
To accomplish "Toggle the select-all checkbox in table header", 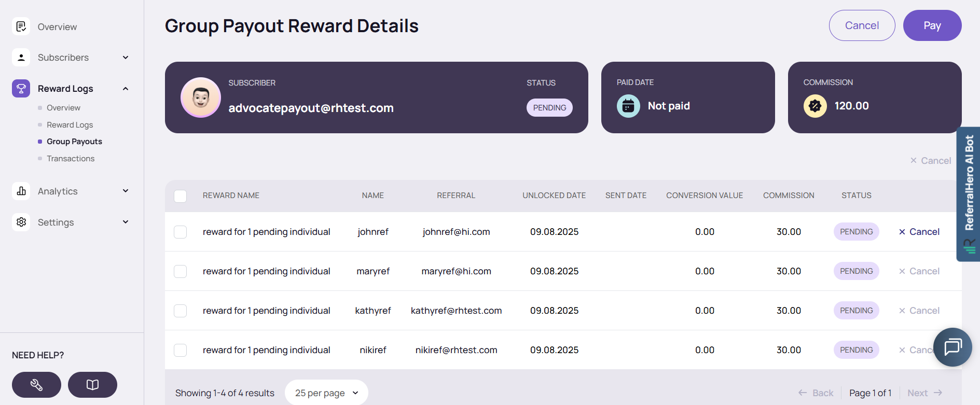I will click(181, 196).
